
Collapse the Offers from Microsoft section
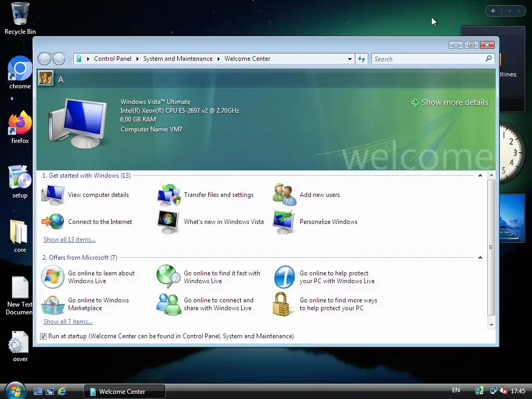click(480, 258)
